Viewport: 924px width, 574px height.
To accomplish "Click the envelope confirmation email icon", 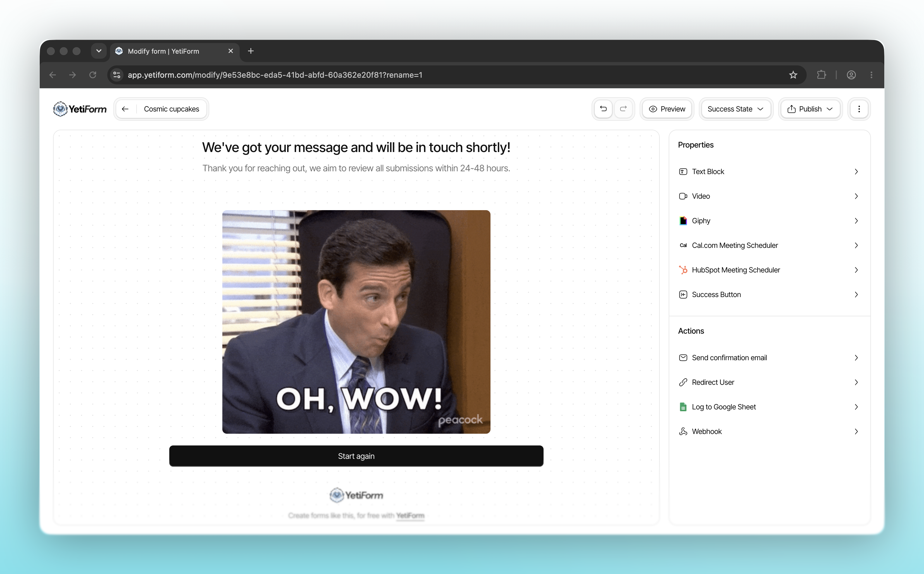I will pyautogui.click(x=683, y=358).
